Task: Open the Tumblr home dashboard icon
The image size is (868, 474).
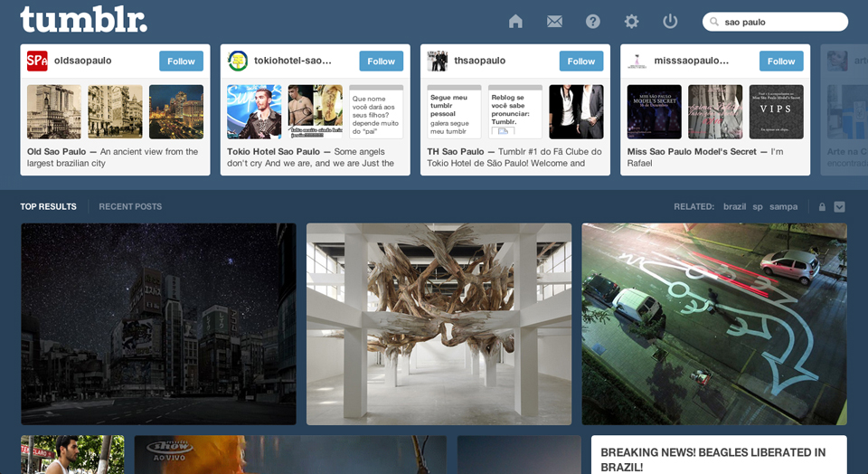Action: click(515, 22)
